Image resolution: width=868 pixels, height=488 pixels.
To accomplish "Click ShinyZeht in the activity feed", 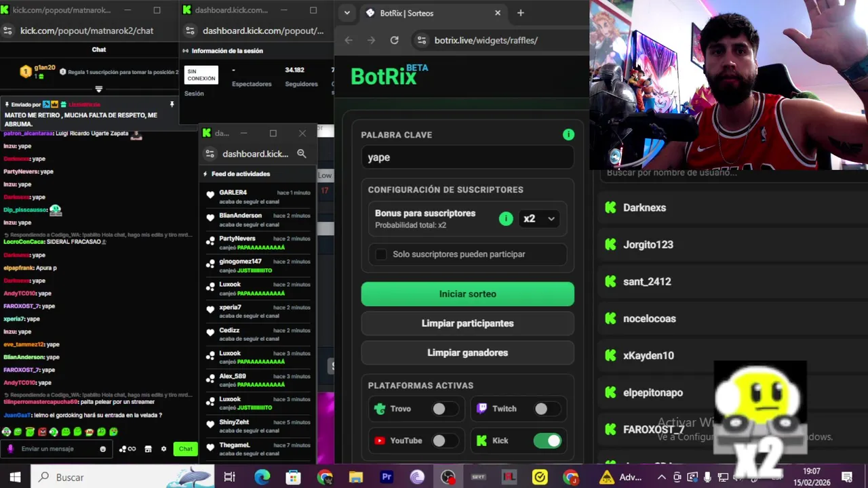I will (234, 422).
